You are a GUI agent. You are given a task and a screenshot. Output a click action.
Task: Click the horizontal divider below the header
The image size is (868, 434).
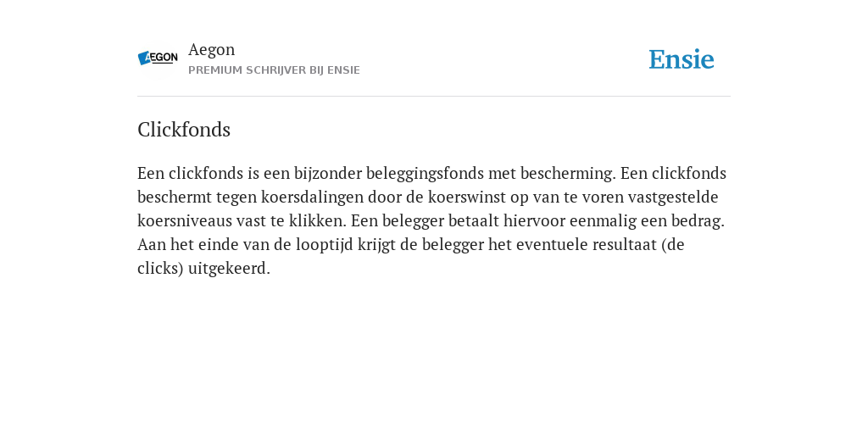434,97
